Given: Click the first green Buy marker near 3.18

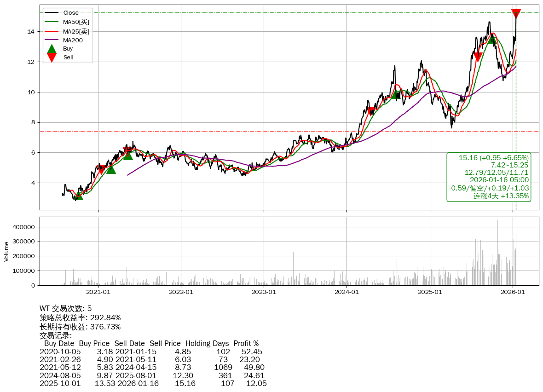Looking at the screenshot, I should tap(79, 196).
